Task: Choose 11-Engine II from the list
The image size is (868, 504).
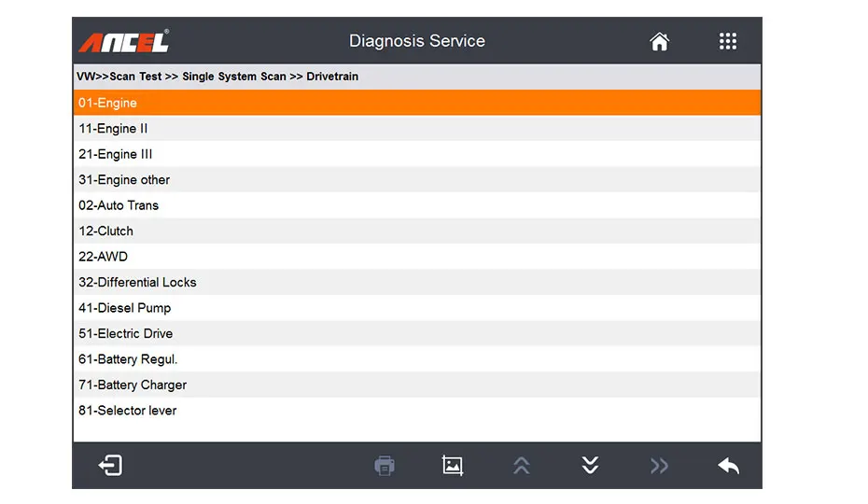Action: [x=416, y=129]
